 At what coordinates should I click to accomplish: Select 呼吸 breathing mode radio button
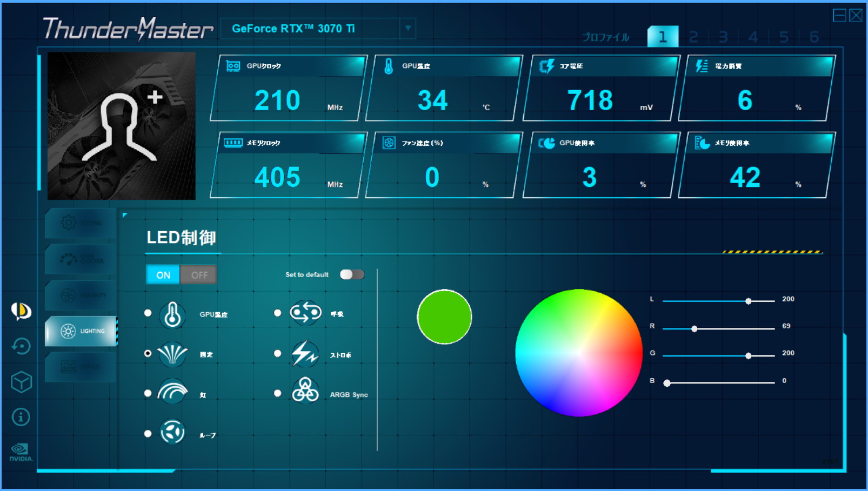(277, 313)
